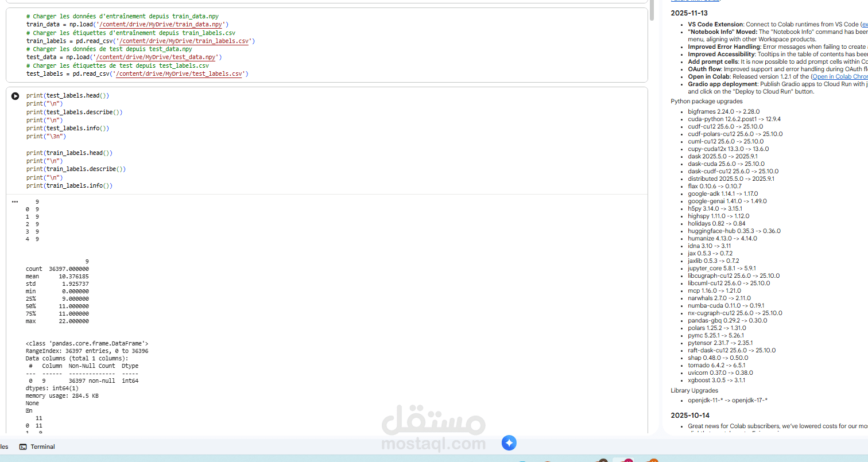868x462 pixels.
Task: Click the train_labels pd.read_csv code line
Action: point(141,41)
